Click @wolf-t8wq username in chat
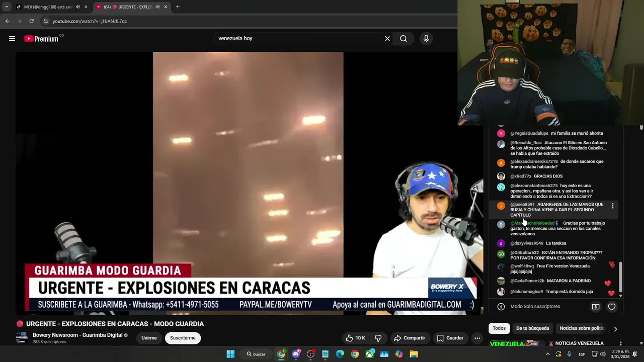 [x=522, y=266]
